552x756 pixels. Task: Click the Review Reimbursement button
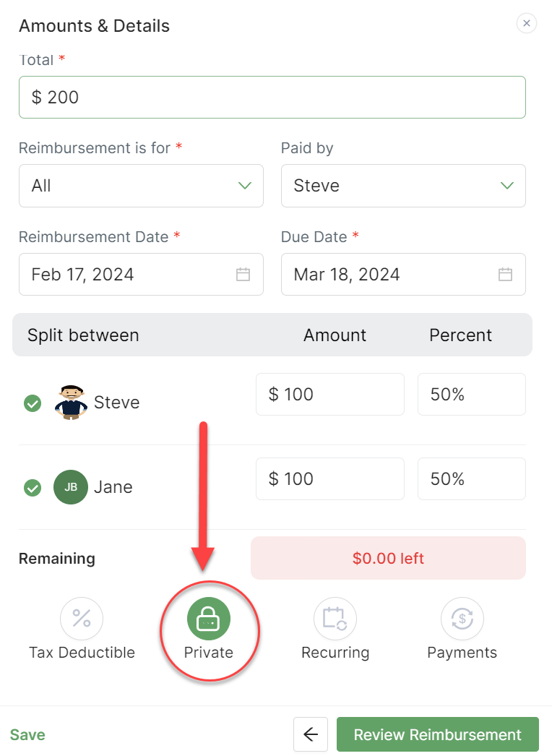[438, 734]
